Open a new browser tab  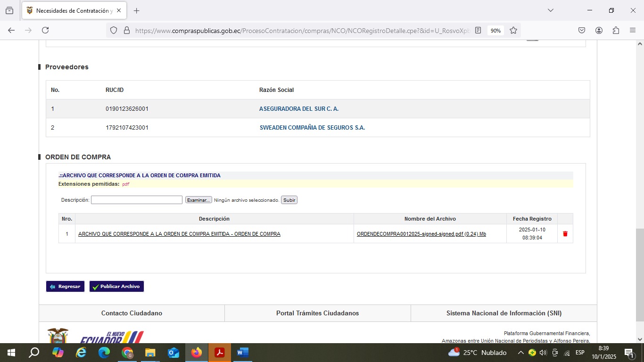tap(137, 10)
